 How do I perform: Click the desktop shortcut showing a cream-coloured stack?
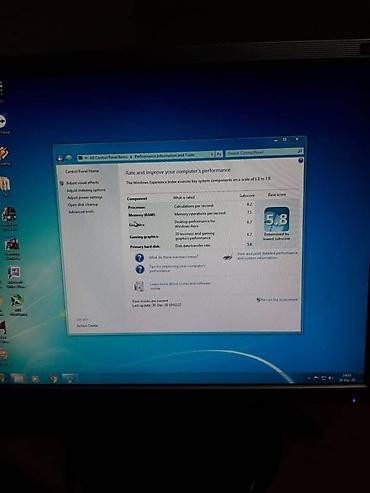(5, 185)
